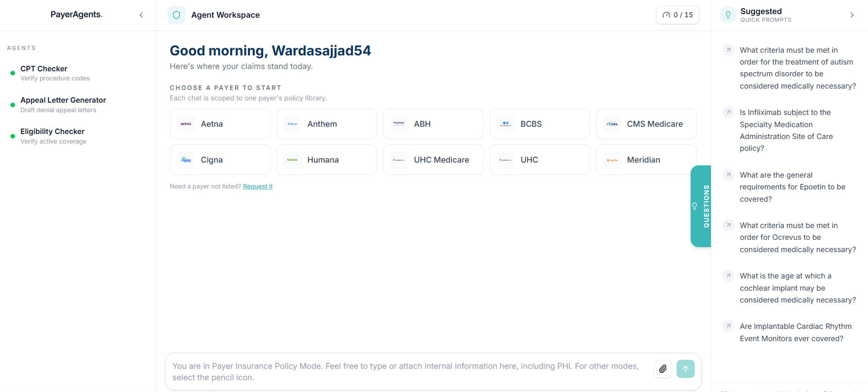Click the ABH logo icon
This screenshot has width=868, height=392.
(399, 124)
